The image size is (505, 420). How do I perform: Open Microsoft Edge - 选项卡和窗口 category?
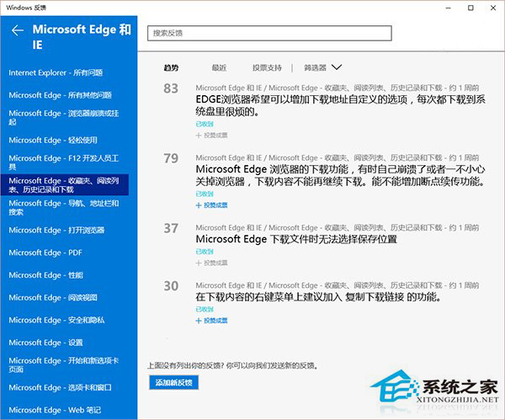(x=61, y=387)
